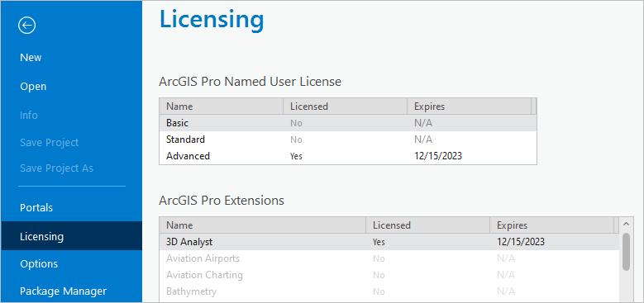Viewport: 644px width, 303px height.
Task: Click Expires column header in Named User License table
Action: [469, 107]
